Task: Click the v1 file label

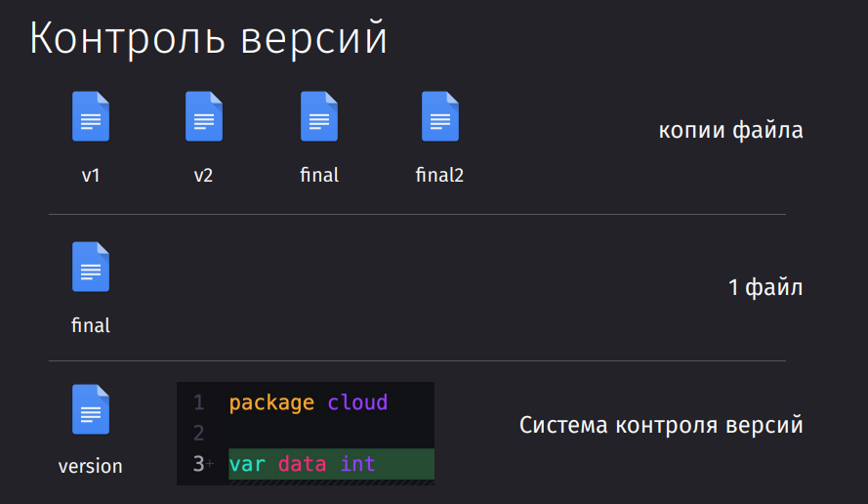Action: 91,176
